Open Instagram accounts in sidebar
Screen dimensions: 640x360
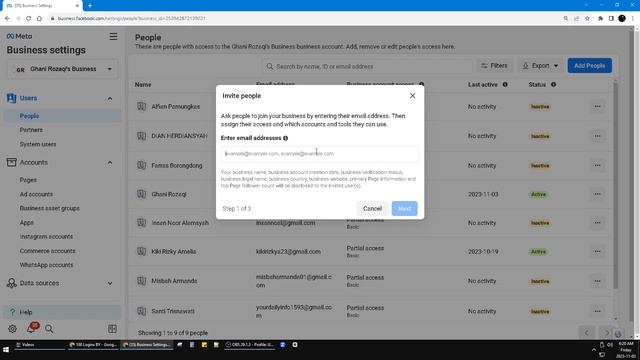[x=46, y=237]
